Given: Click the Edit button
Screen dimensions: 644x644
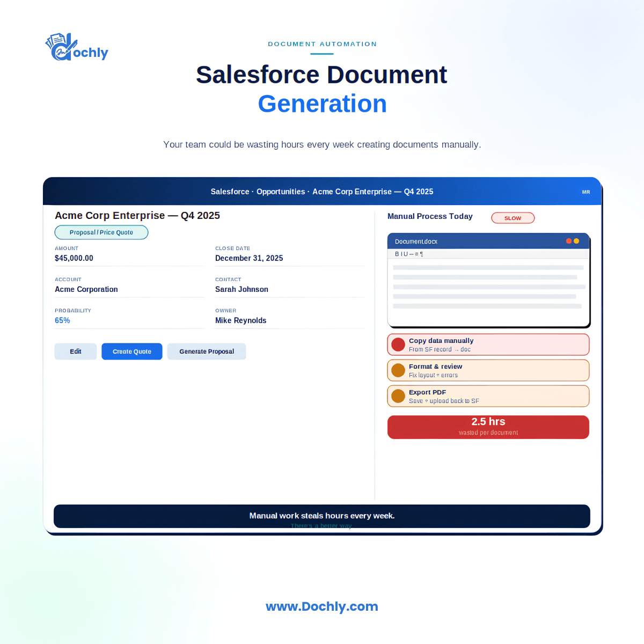Looking at the screenshot, I should (76, 352).
